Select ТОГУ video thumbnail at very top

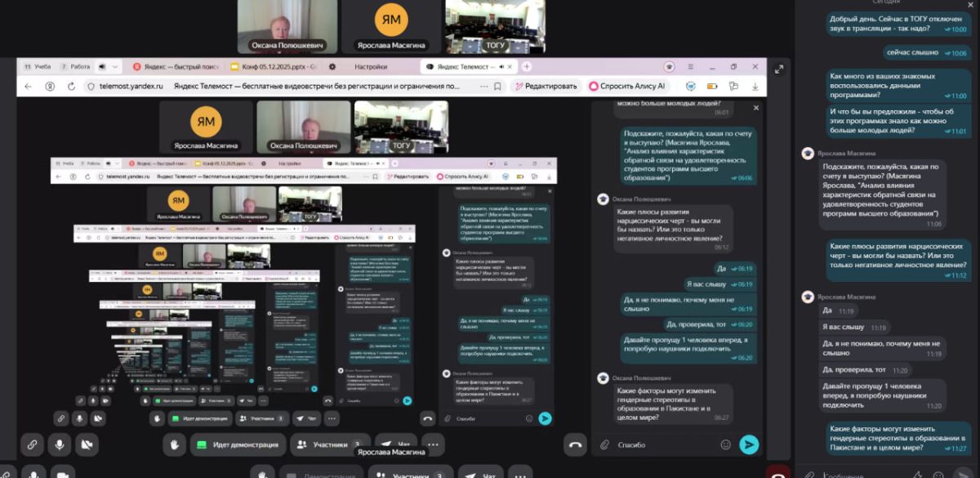483,26
